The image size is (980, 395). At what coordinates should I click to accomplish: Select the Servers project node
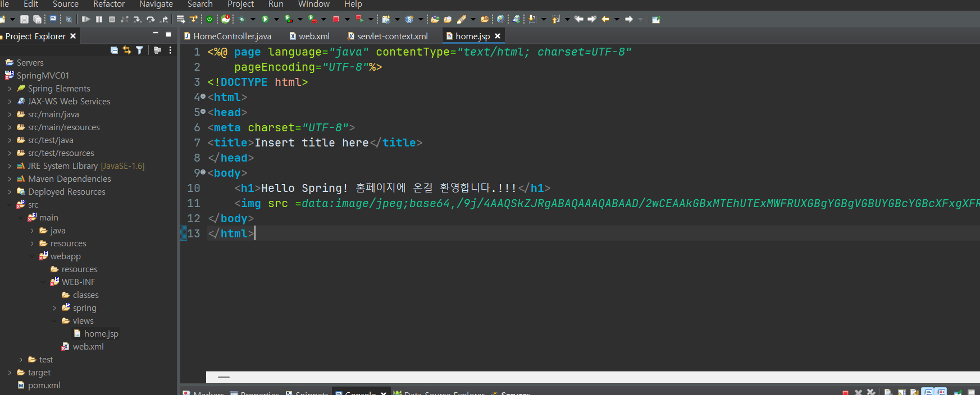pyautogui.click(x=25, y=63)
